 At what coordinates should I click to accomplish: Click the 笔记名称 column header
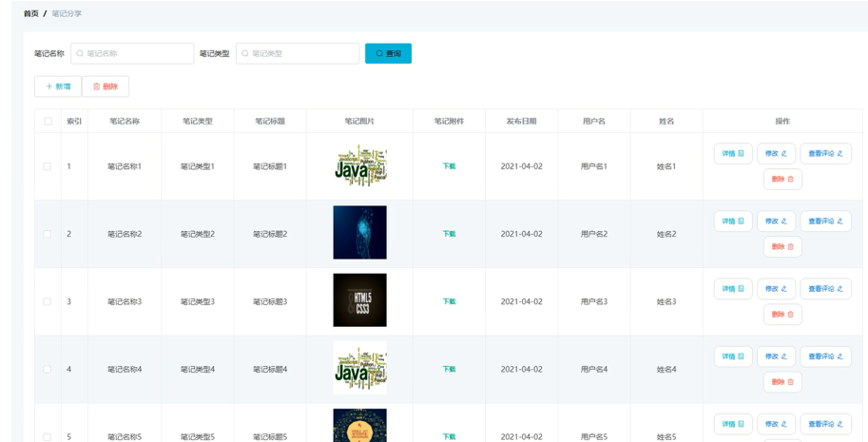coord(125,121)
